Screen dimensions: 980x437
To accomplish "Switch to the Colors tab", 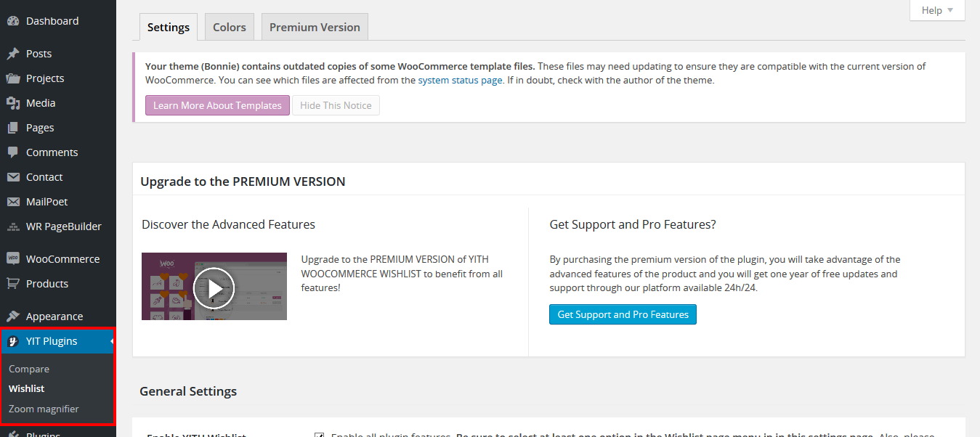I will (x=229, y=28).
